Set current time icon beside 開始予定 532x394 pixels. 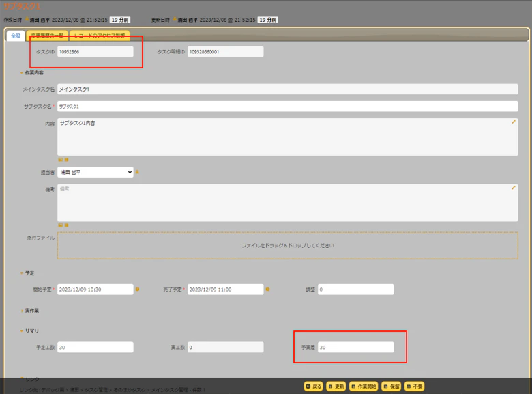coord(137,290)
